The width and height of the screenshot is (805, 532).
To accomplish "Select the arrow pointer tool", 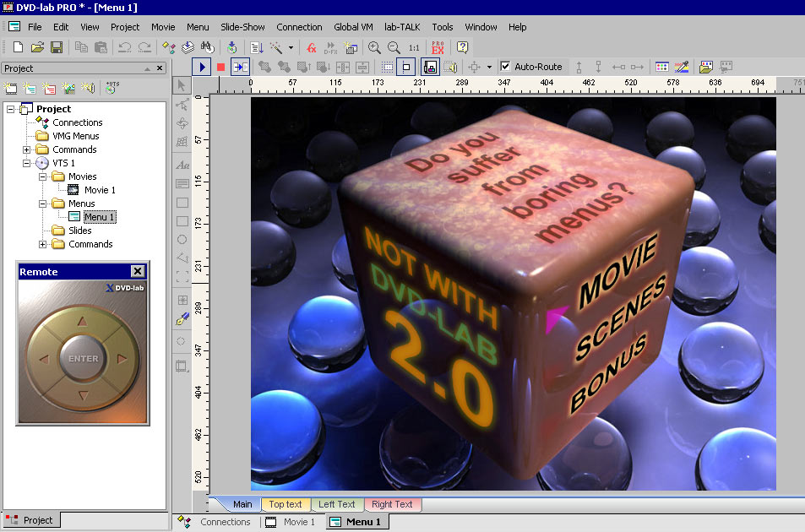I will pos(182,85).
